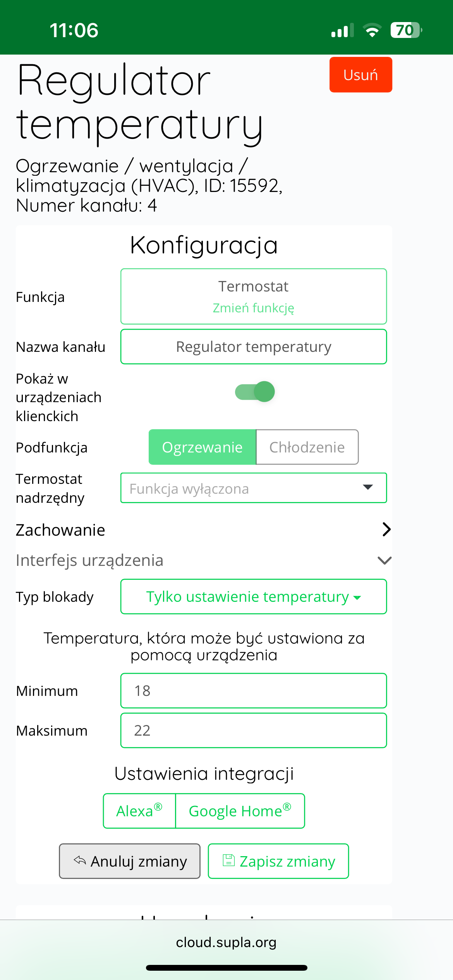Click the save icon in Zapisz zmiany
453x980 pixels.
pyautogui.click(x=229, y=860)
